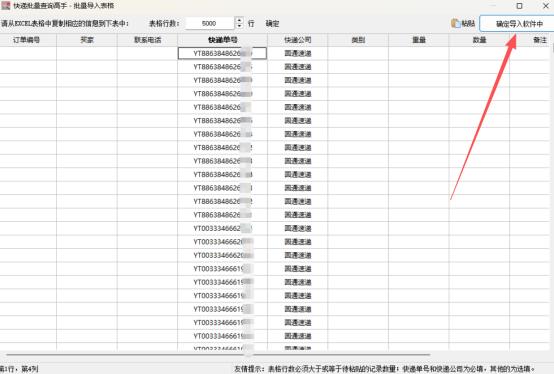Screen dimensions: 554x374
Task: Click the paste clipboard icon
Action: coord(455,23)
